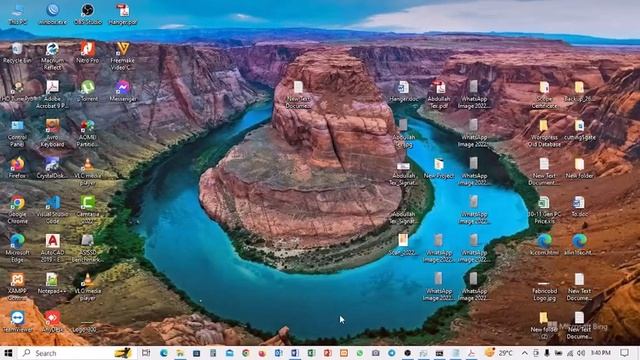Select the Hanger.pdf file on desktop
Image resolution: width=640 pixels, height=360 pixels.
pyautogui.click(x=123, y=14)
